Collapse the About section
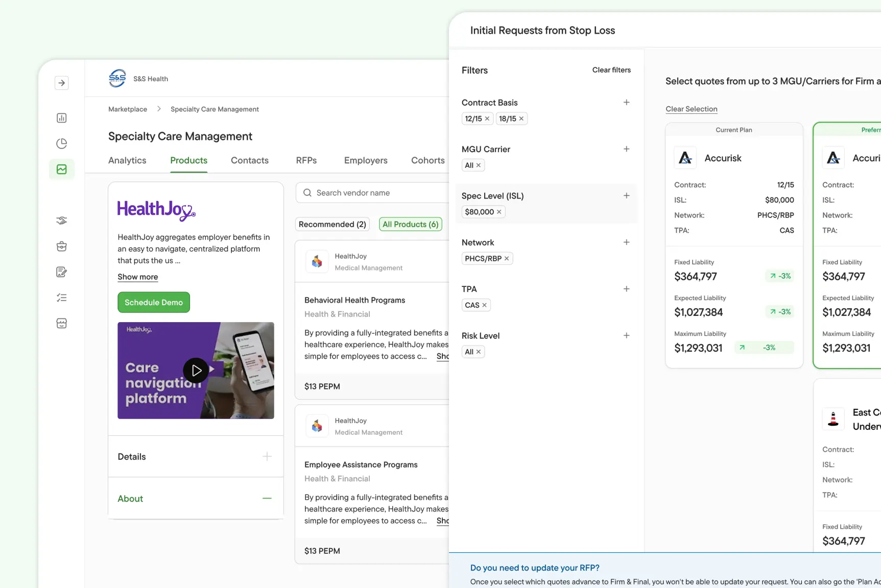The width and height of the screenshot is (881, 588). click(267, 498)
